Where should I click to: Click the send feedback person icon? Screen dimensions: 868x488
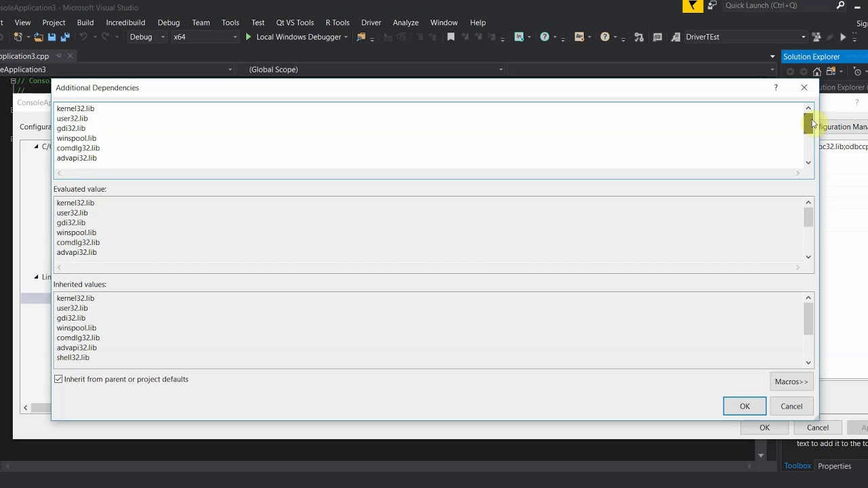pyautogui.click(x=712, y=5)
